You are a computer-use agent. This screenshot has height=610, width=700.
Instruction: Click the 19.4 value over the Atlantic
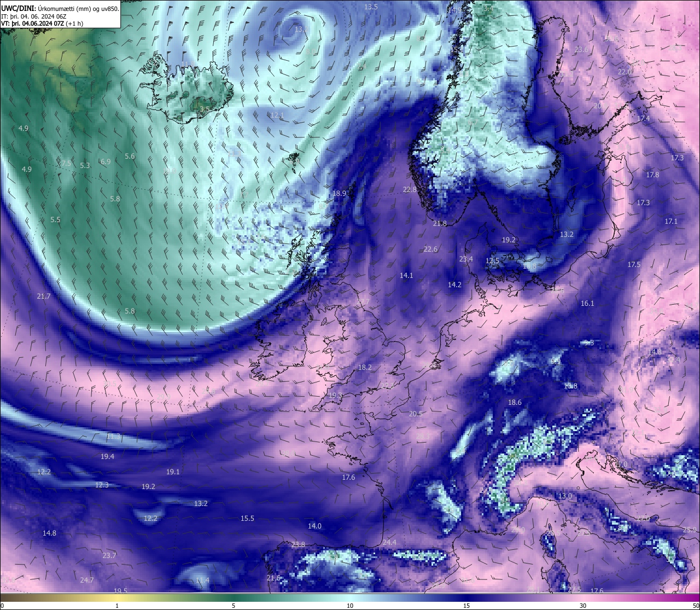pyautogui.click(x=107, y=456)
